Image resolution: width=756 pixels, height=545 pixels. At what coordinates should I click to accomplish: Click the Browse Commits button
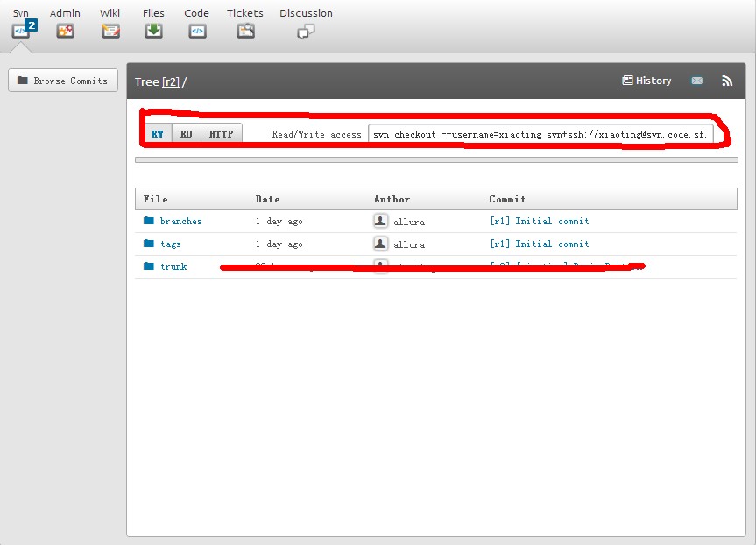63,81
